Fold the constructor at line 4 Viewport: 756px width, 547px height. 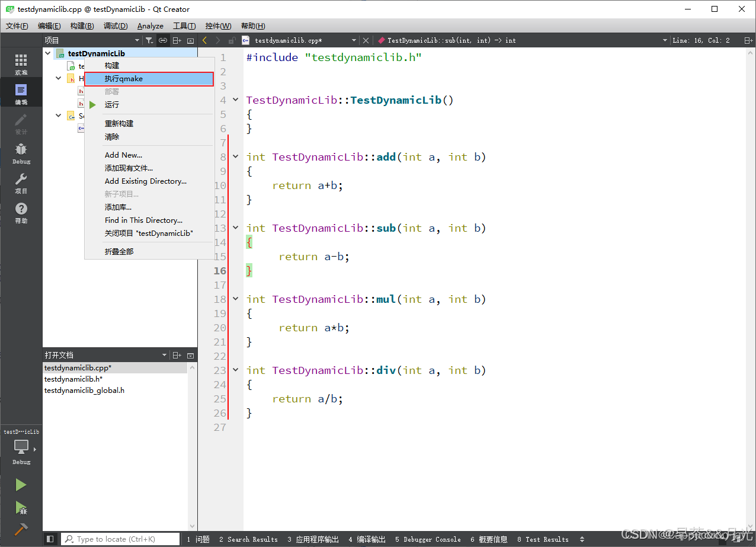[235, 100]
